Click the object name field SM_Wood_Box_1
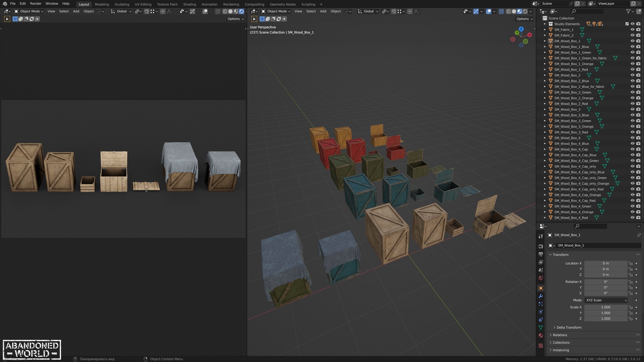 [x=599, y=245]
